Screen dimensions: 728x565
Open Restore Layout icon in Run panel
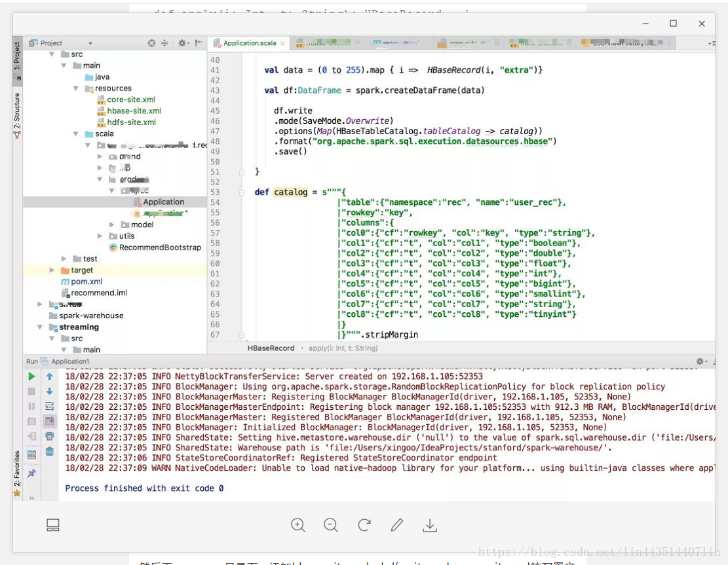31,454
